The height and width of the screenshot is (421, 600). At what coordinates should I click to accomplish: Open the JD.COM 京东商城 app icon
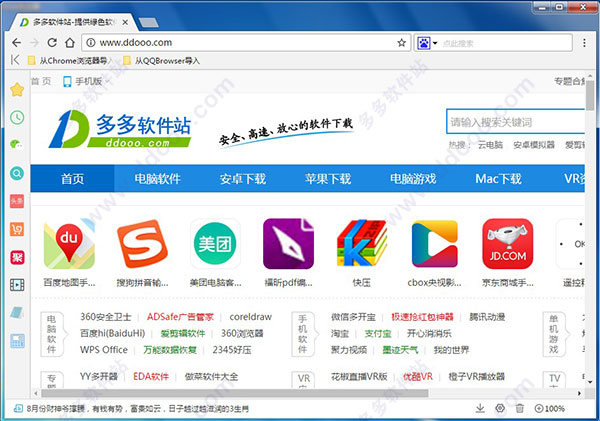tap(508, 244)
